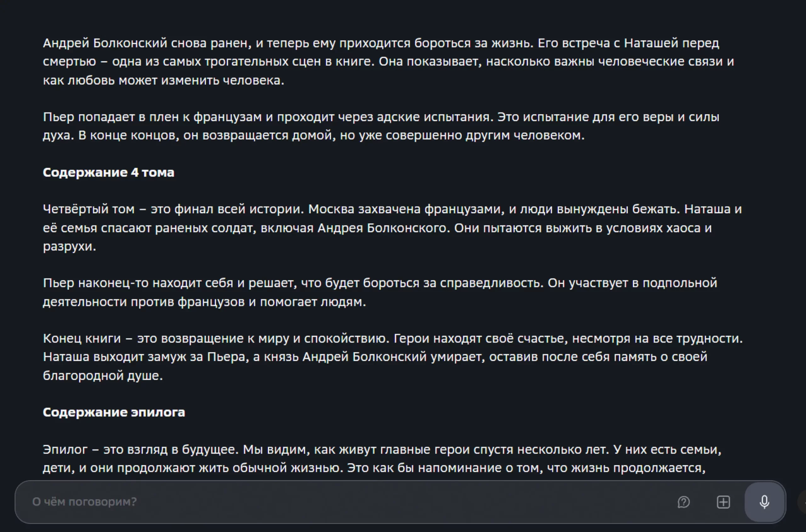The image size is (806, 532).
Task: Click the square plus icon in the input bar
Action: click(x=723, y=502)
